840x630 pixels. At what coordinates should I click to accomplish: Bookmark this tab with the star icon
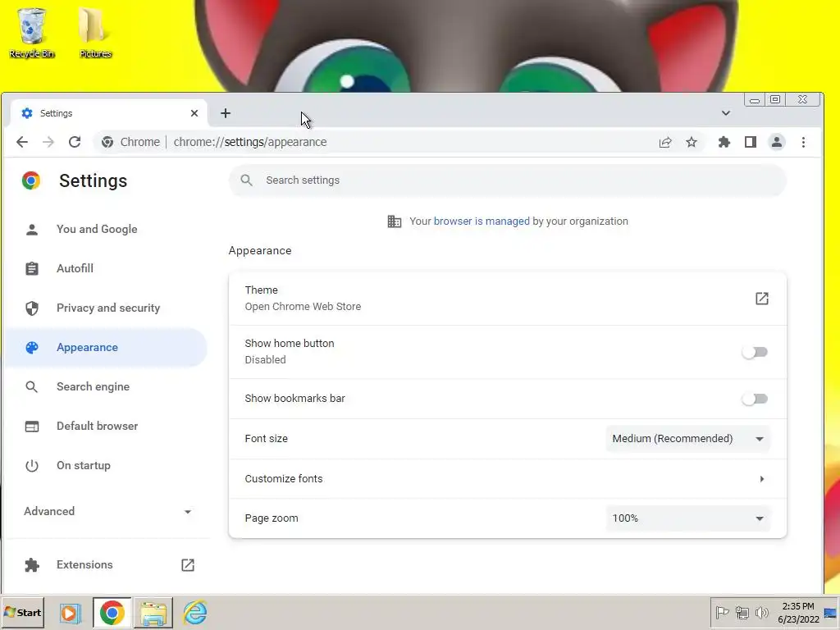click(x=692, y=142)
